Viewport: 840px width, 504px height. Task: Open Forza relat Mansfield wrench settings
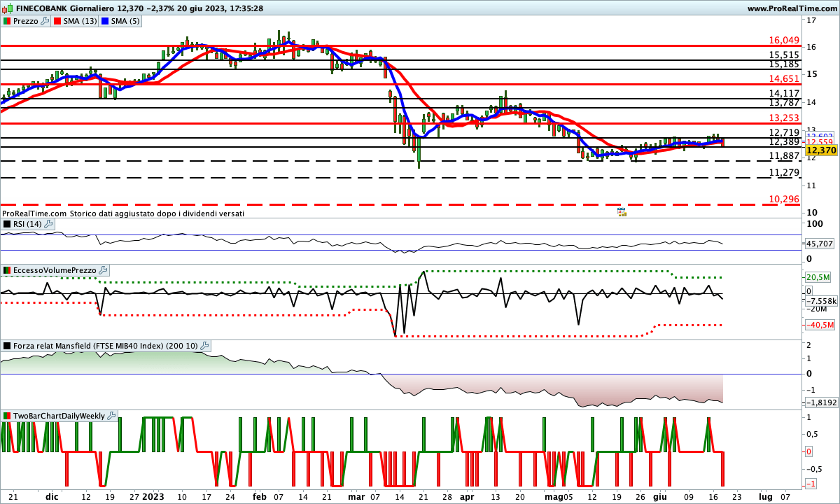pos(204,346)
